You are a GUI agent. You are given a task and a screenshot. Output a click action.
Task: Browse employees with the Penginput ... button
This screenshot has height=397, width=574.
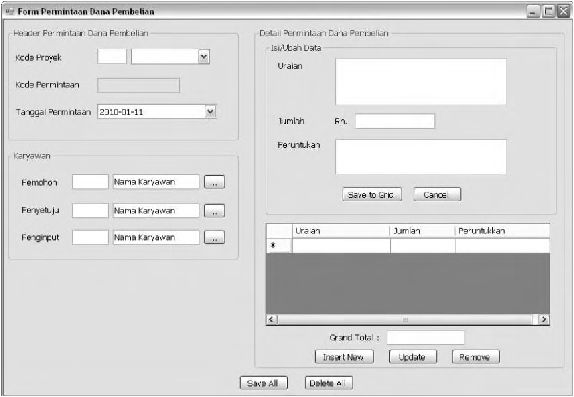coord(215,237)
